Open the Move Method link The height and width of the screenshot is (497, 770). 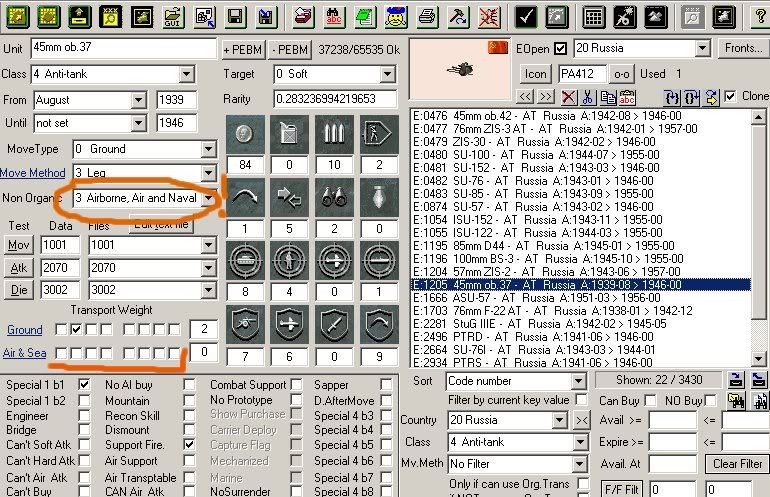click(x=33, y=173)
